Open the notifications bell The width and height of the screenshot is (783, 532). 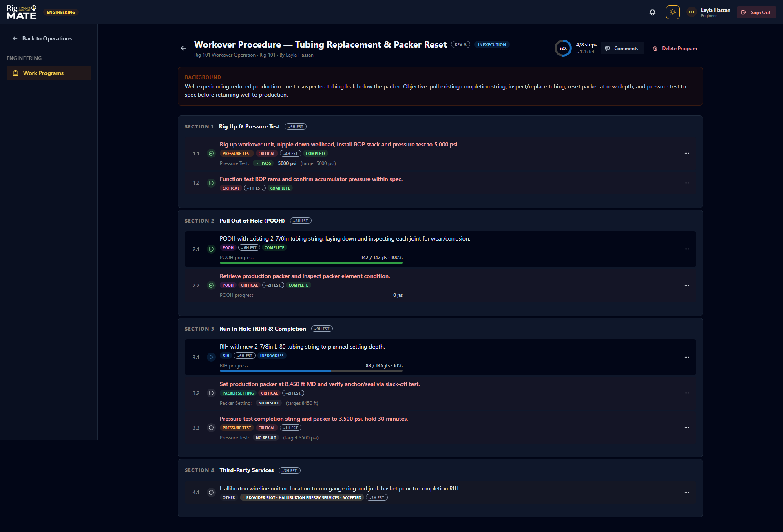pos(652,12)
